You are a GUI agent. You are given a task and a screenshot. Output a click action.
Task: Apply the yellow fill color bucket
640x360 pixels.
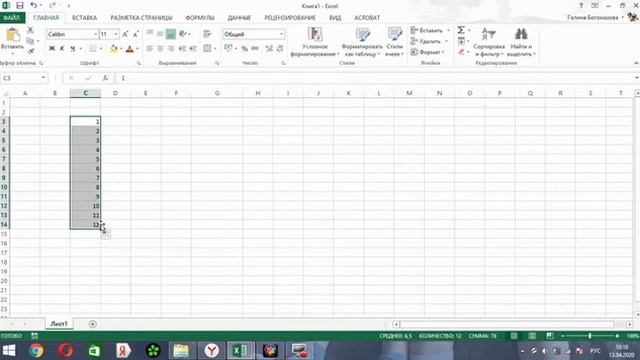coord(113,49)
